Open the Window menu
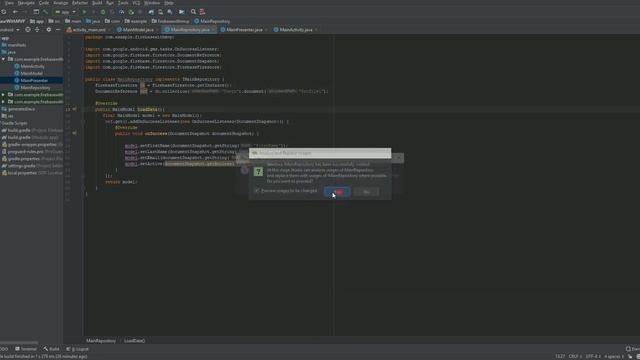Screen dimensions: 640x360 [152, 3]
